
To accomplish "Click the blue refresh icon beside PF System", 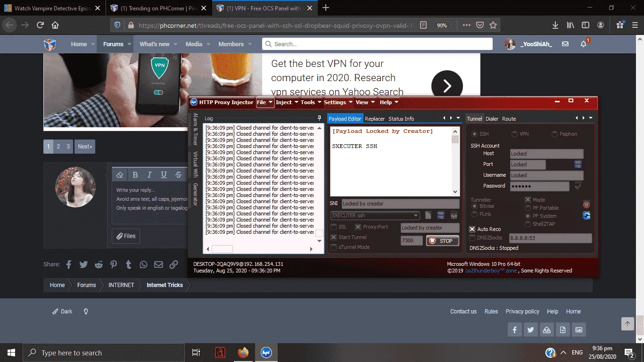I will (x=586, y=216).
